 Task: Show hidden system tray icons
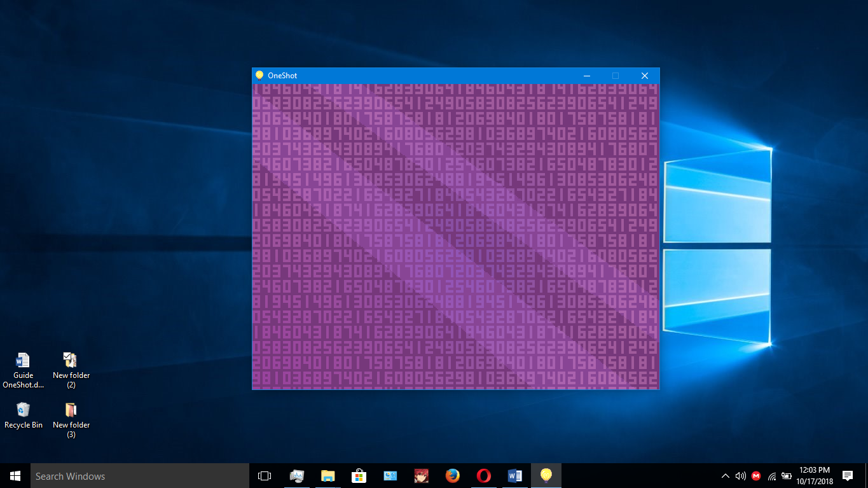pyautogui.click(x=725, y=476)
